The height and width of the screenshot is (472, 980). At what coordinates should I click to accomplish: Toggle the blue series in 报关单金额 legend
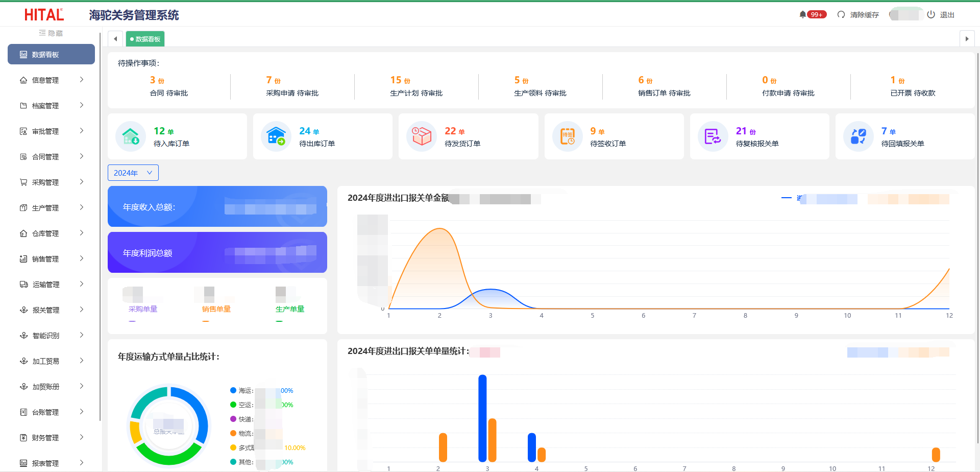coord(819,198)
